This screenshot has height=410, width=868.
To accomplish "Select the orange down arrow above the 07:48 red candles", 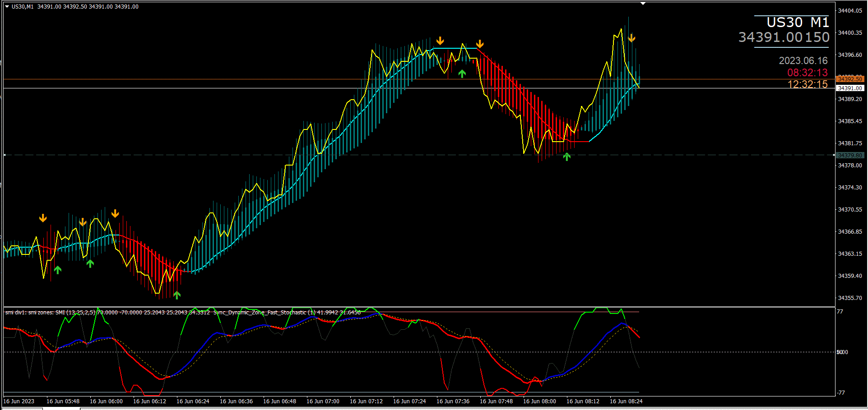I will 480,44.
